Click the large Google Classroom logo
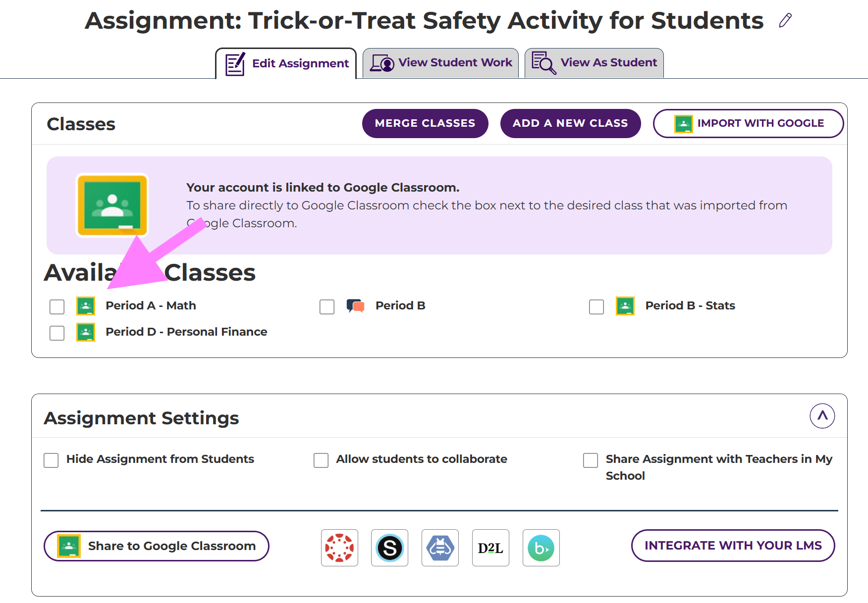868x603 pixels. coord(112,205)
